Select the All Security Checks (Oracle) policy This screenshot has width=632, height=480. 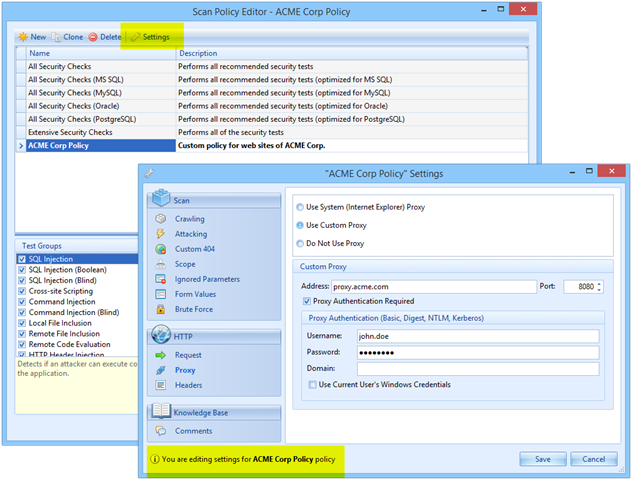(272, 106)
